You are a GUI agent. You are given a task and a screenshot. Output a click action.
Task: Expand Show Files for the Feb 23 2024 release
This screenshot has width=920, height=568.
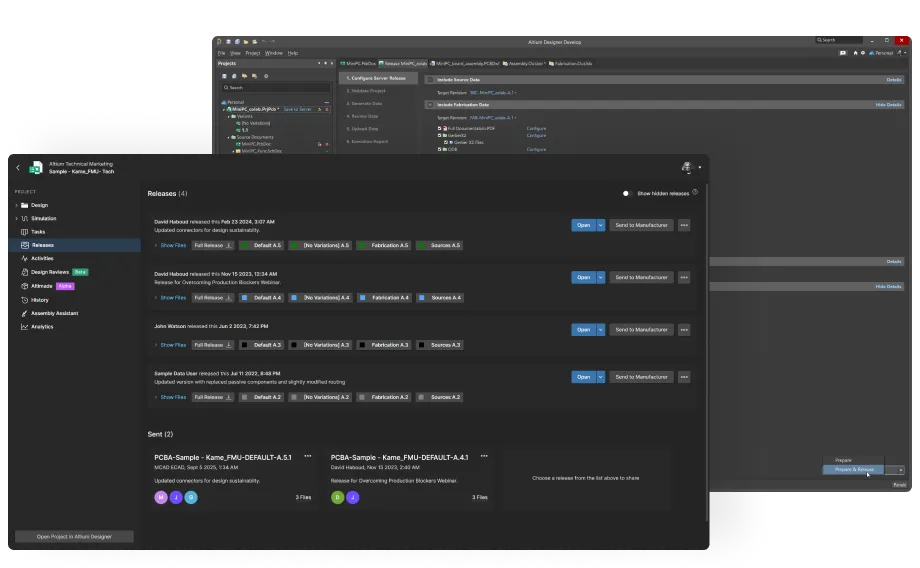(x=170, y=245)
